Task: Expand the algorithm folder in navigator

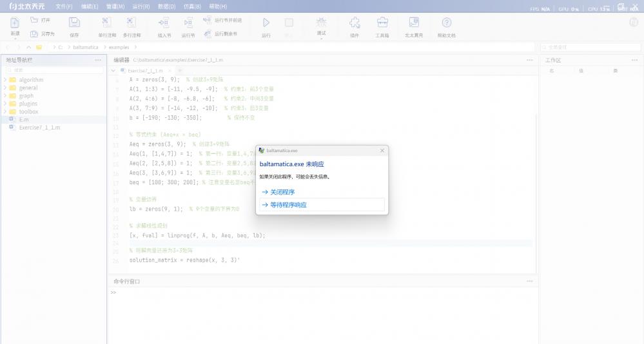Action: click(x=5, y=80)
